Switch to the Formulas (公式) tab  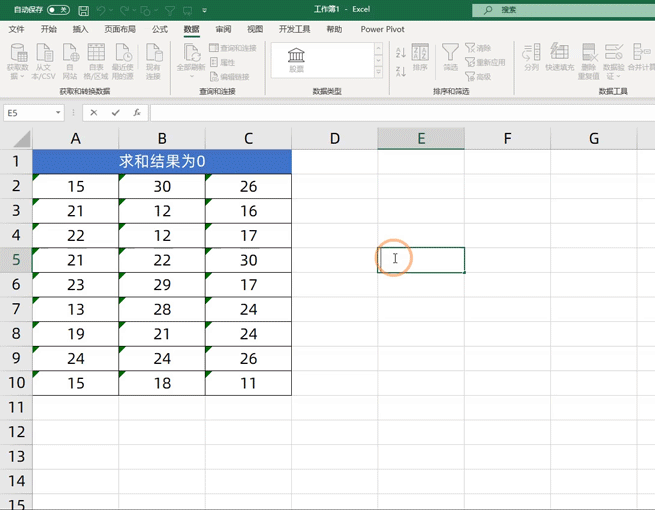click(x=159, y=30)
